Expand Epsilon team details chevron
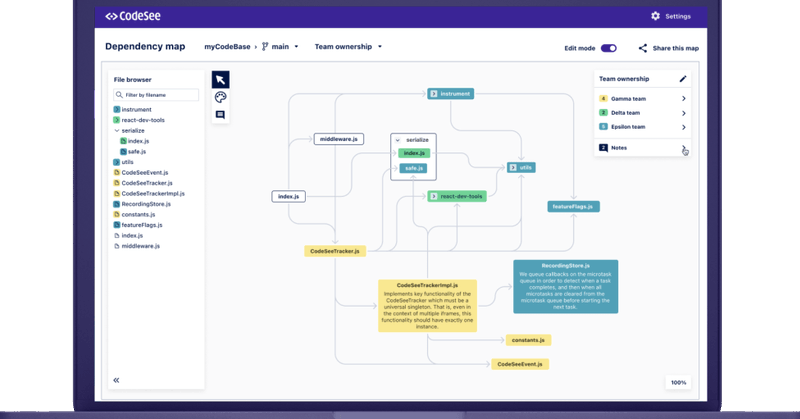The height and width of the screenshot is (419, 800). coord(684,127)
